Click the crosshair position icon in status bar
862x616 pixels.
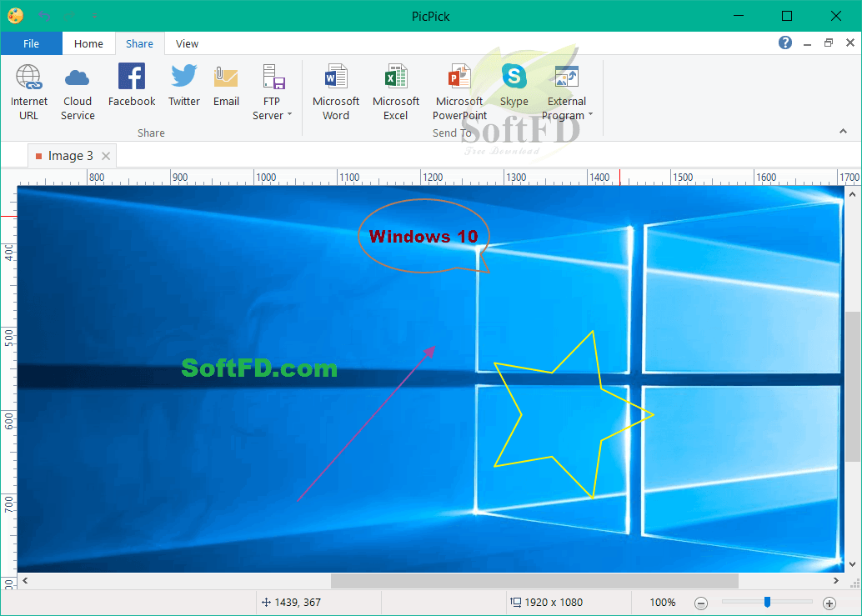coord(266,603)
